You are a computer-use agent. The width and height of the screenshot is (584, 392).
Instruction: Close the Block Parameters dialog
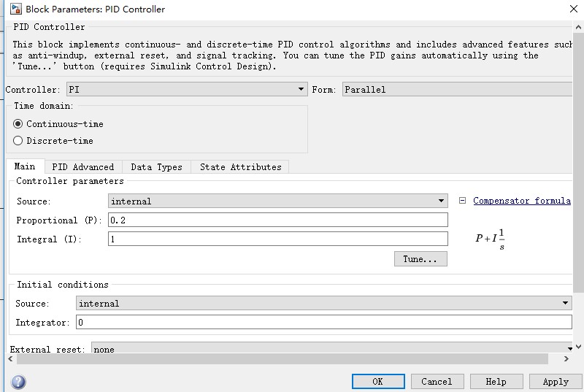click(x=572, y=9)
